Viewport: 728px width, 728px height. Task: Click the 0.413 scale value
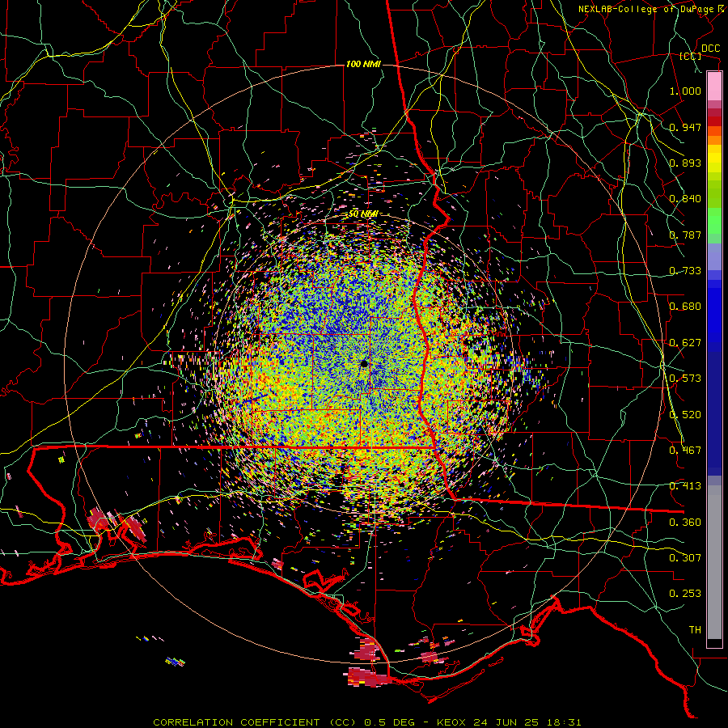(x=685, y=486)
